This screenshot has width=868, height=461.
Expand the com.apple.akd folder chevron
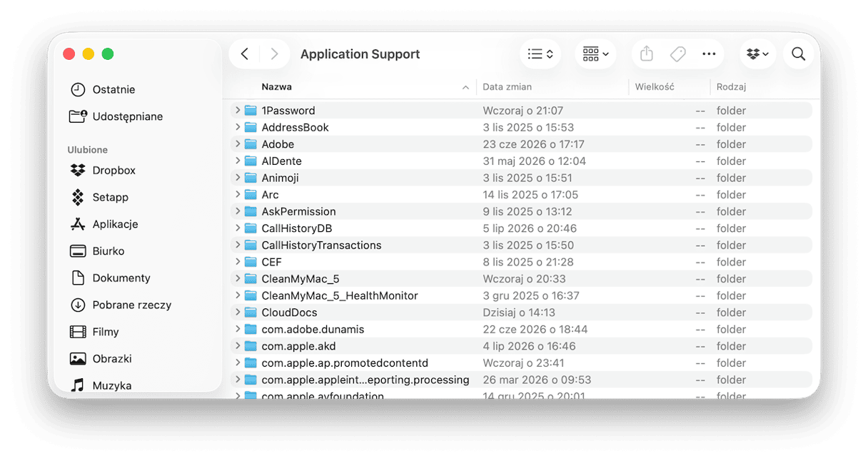238,346
